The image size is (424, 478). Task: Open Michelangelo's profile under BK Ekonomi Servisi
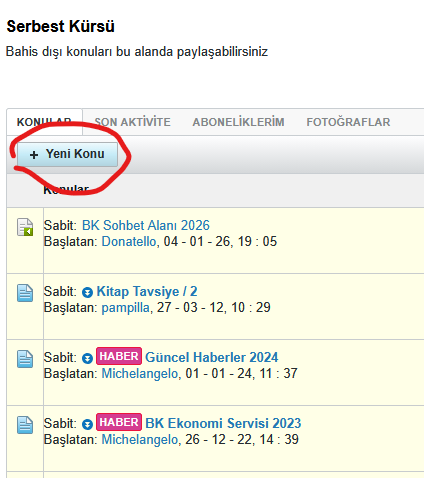(x=140, y=440)
